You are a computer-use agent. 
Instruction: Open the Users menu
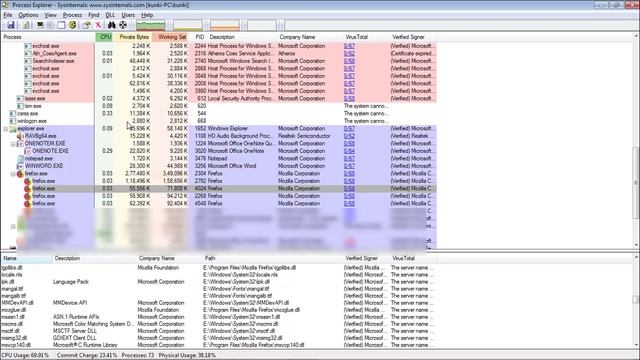[128, 15]
